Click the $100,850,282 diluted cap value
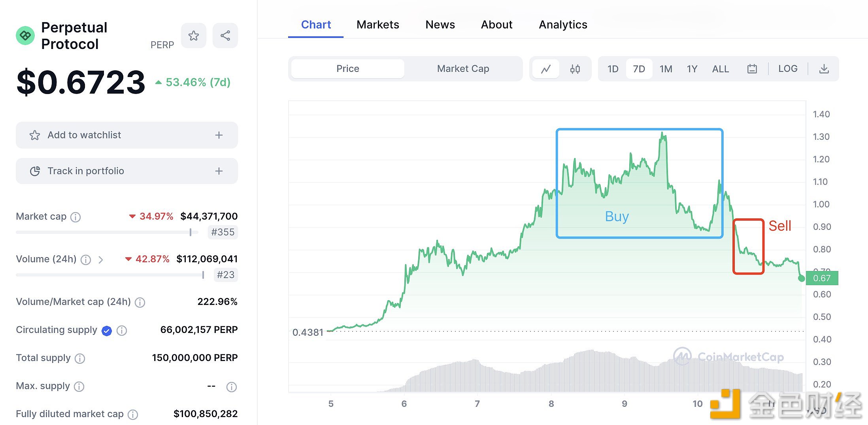Image resolution: width=868 pixels, height=425 pixels. (206, 414)
